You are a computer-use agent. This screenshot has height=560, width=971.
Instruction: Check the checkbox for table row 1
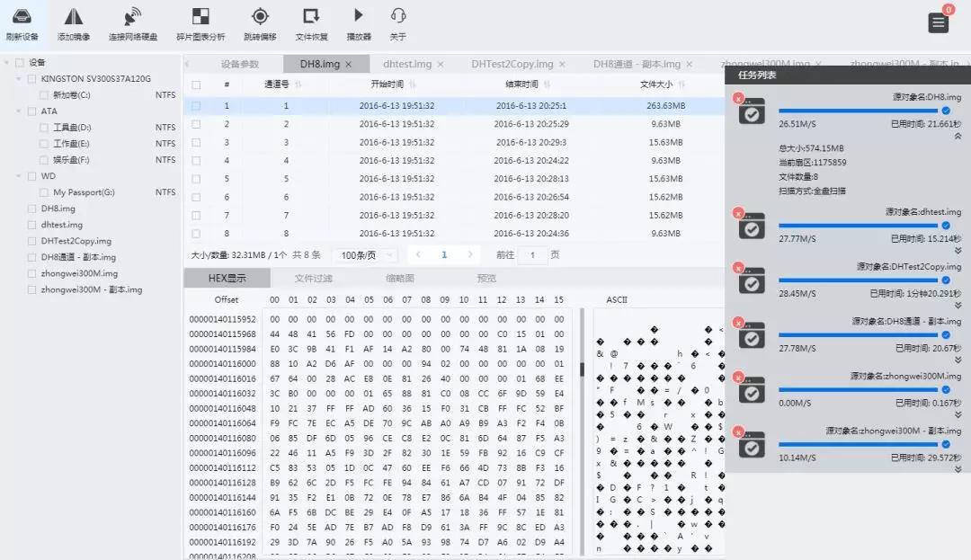196,106
